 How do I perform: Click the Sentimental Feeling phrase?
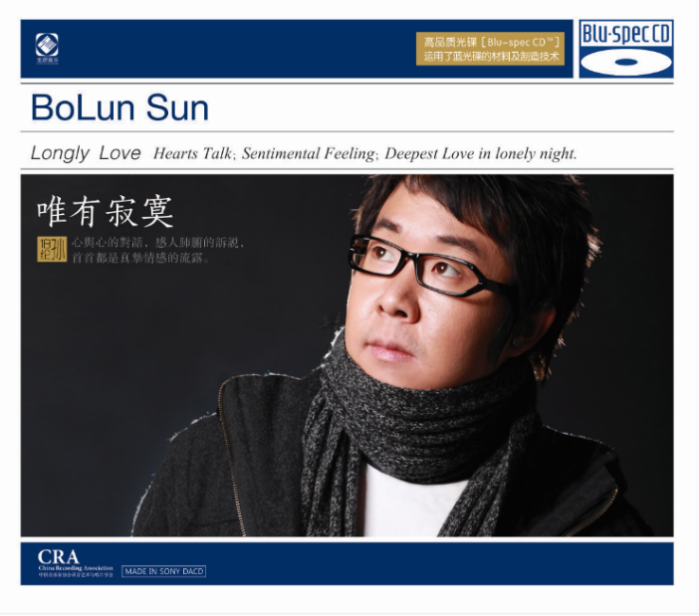(x=310, y=153)
